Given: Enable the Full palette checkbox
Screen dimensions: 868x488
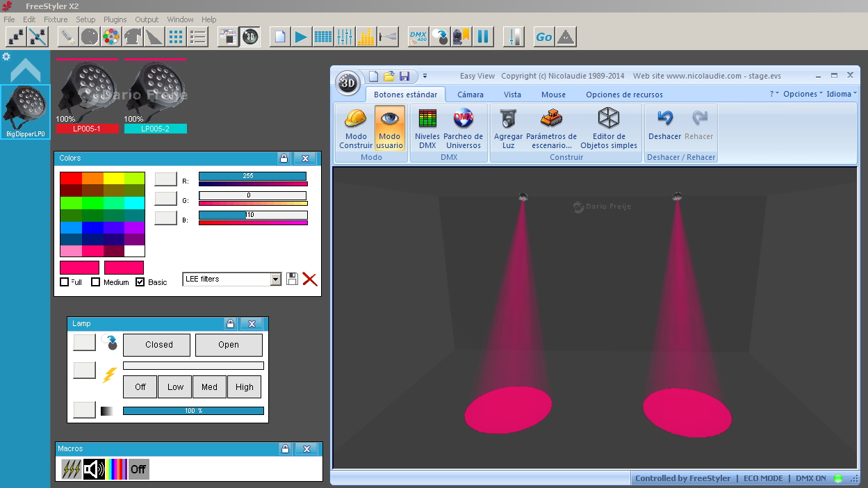Looking at the screenshot, I should click(65, 282).
